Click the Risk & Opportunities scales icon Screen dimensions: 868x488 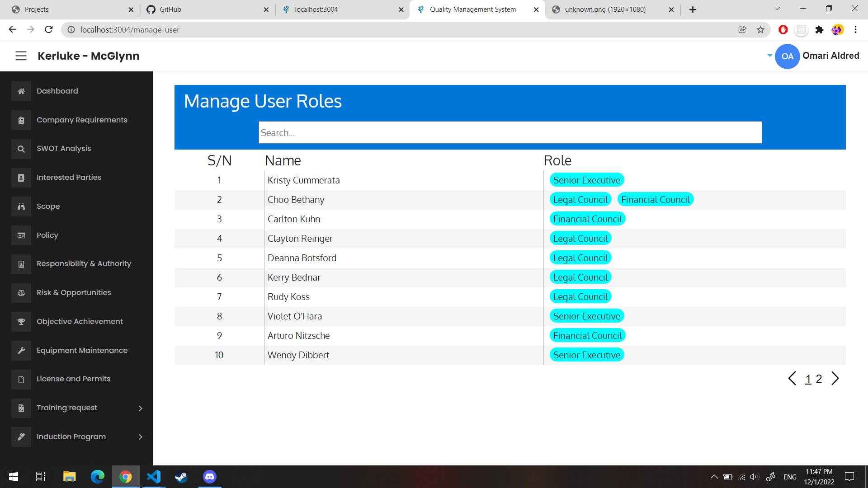[21, 293]
